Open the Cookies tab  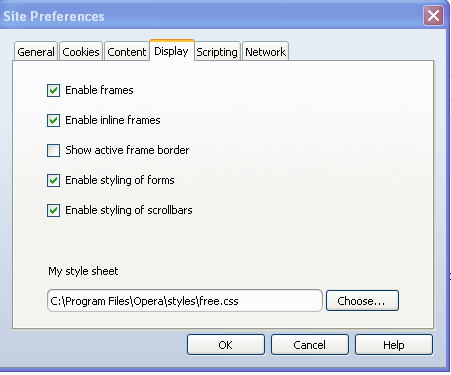(81, 52)
